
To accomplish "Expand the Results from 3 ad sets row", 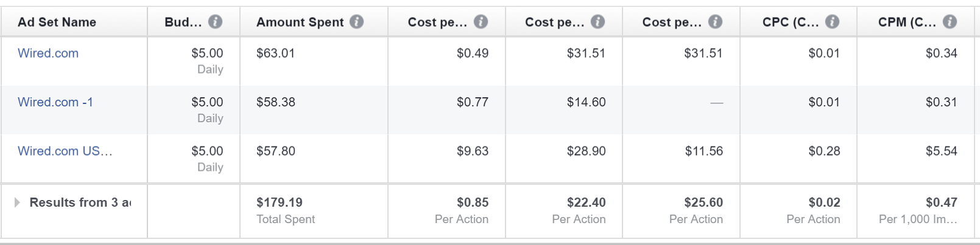I will tap(17, 202).
